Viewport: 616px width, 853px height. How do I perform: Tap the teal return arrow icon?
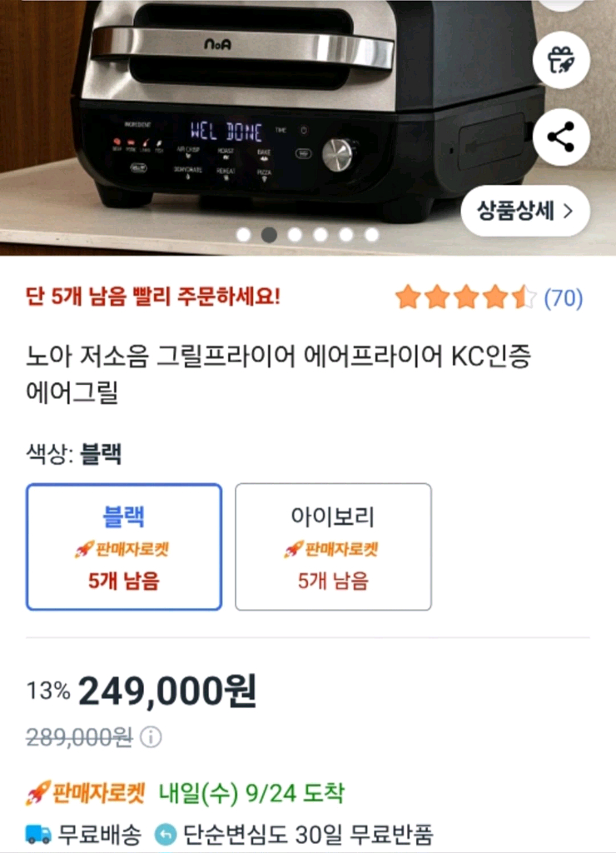pos(166,833)
